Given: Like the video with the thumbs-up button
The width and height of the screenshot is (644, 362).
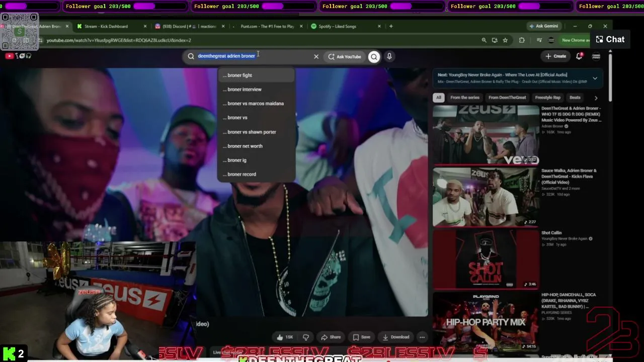Looking at the screenshot, I should pos(285,337).
